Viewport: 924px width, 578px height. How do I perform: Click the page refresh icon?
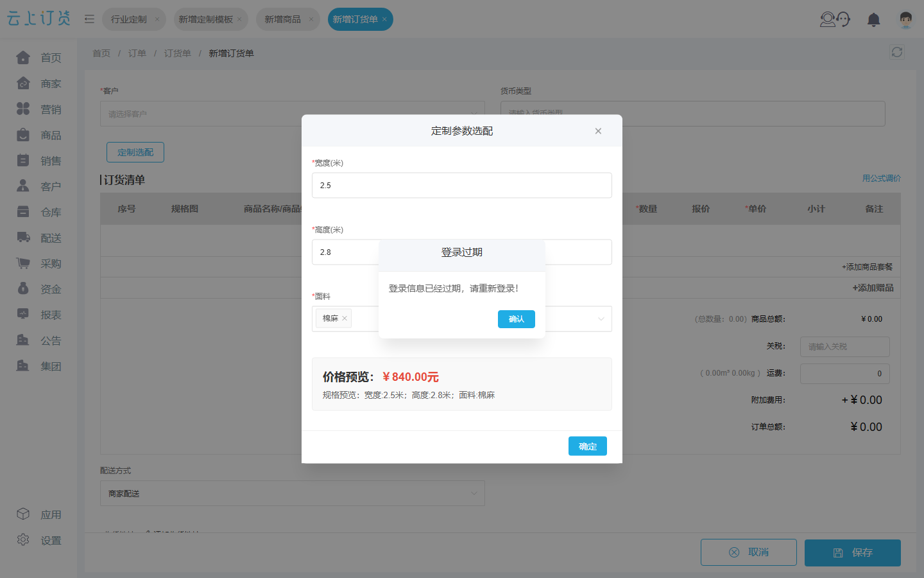point(897,52)
